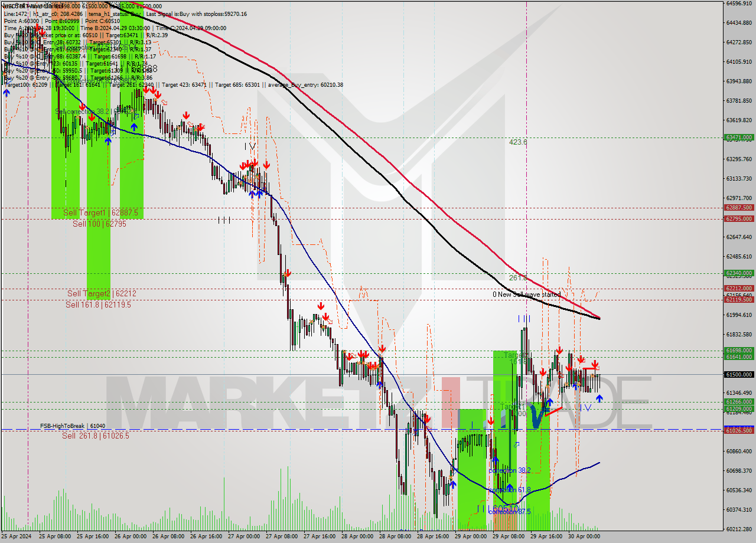Select the 28 Apr 00:00 time label

(x=356, y=537)
